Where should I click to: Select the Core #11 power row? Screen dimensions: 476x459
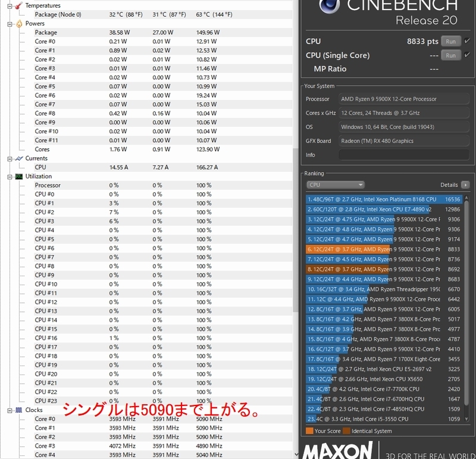(x=163, y=140)
